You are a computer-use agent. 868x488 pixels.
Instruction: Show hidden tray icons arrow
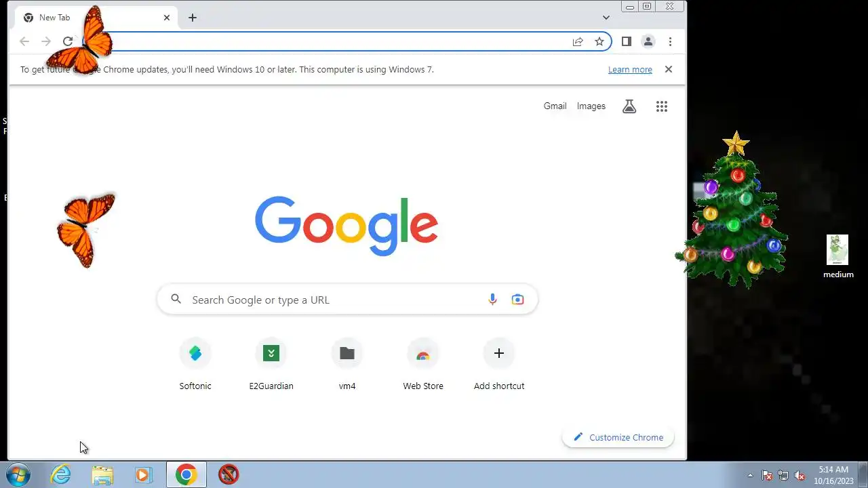750,475
